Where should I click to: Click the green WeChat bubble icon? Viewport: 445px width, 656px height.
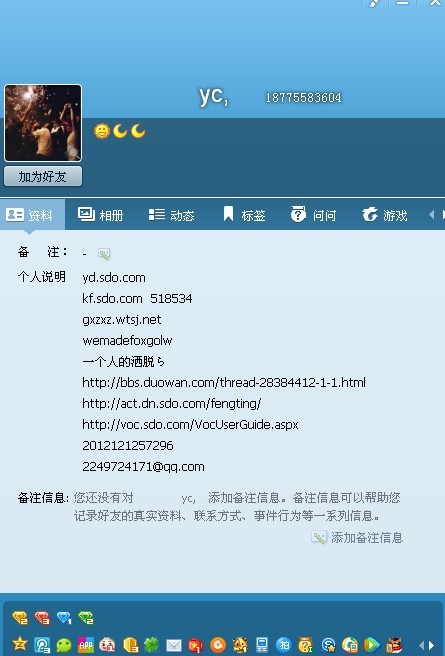pyautogui.click(x=64, y=645)
